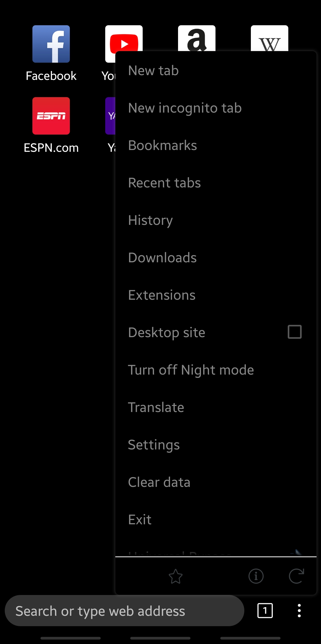321x644 pixels.
Task: Select Clear data from the menu
Action: click(159, 482)
